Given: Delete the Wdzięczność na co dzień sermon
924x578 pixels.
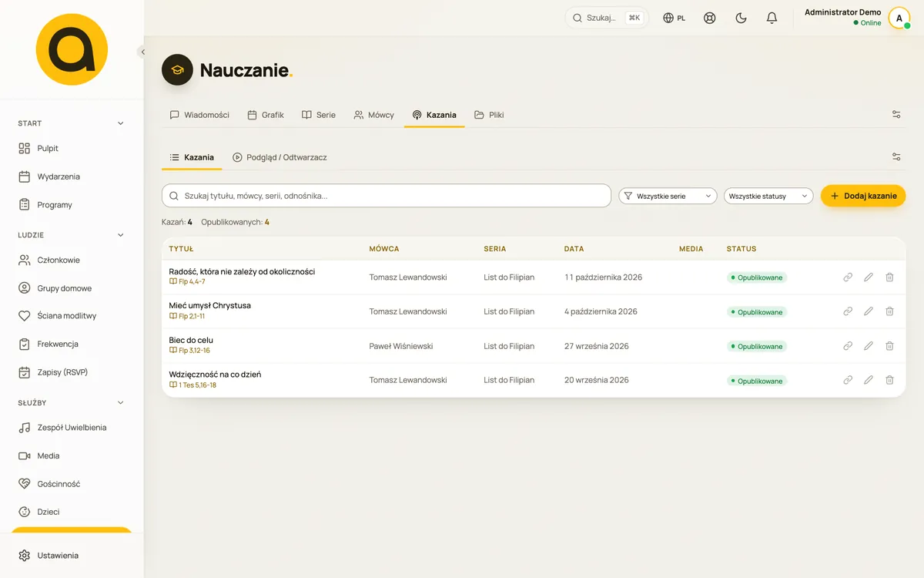Looking at the screenshot, I should click(x=889, y=380).
